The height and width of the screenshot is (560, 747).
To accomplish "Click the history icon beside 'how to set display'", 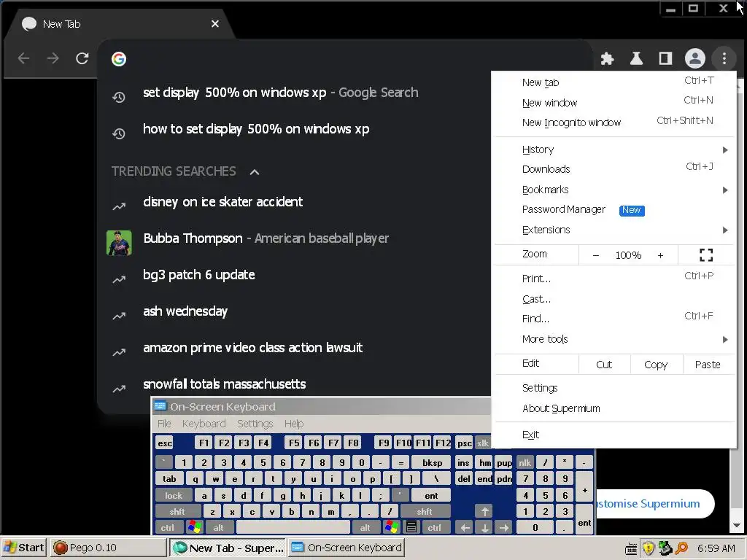I will pyautogui.click(x=119, y=133).
